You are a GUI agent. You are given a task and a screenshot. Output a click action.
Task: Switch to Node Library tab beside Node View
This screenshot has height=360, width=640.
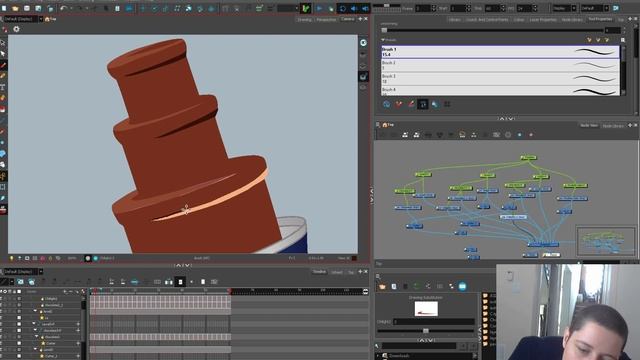coord(613,126)
